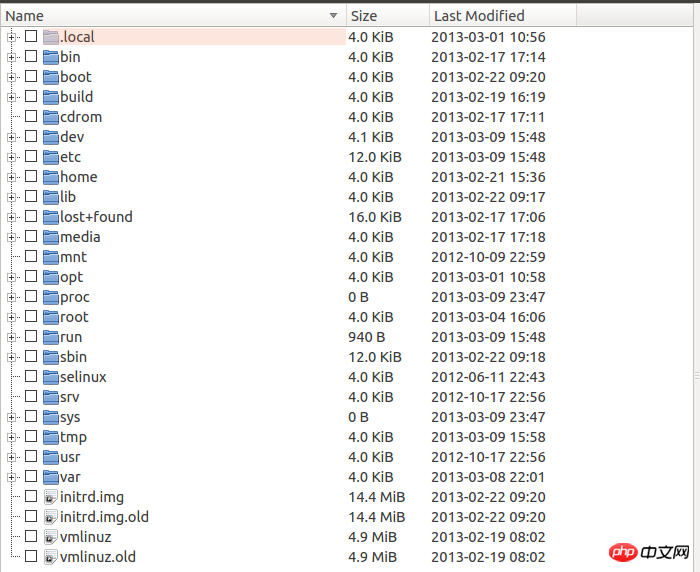Click the dev folder icon
This screenshot has width=700, height=572.
pyautogui.click(x=51, y=137)
